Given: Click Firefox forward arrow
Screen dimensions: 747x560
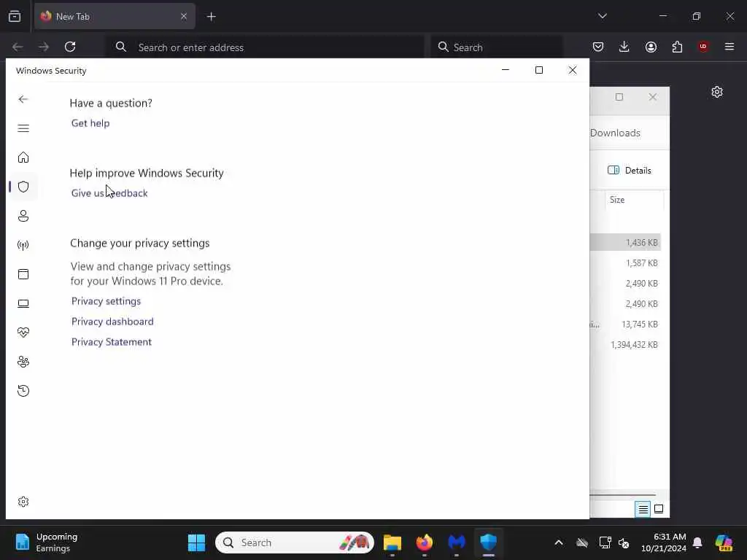Looking at the screenshot, I should (44, 47).
